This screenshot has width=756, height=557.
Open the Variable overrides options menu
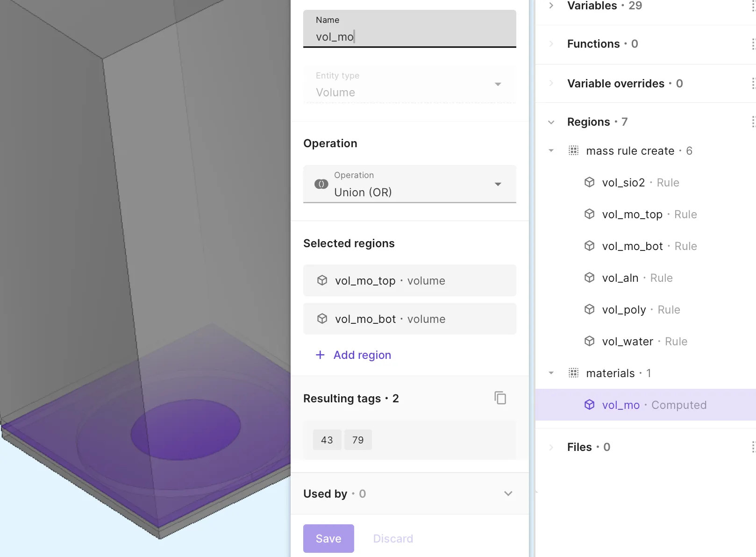click(x=753, y=83)
